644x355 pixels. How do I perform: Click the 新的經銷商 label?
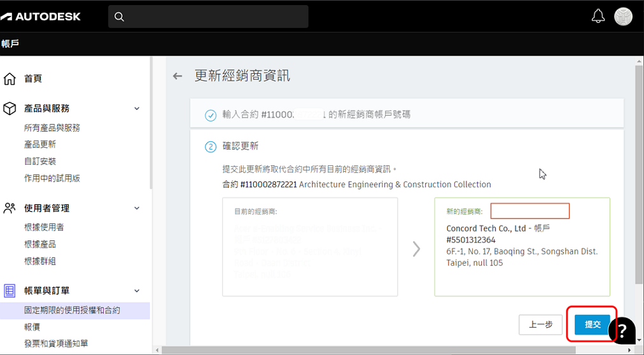point(465,211)
